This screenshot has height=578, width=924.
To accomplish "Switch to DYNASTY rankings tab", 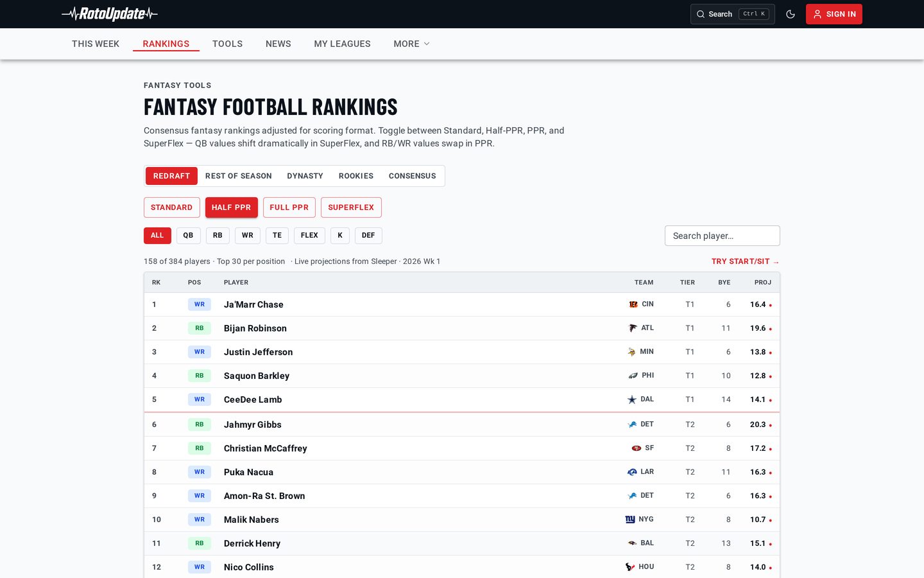I will (x=305, y=176).
